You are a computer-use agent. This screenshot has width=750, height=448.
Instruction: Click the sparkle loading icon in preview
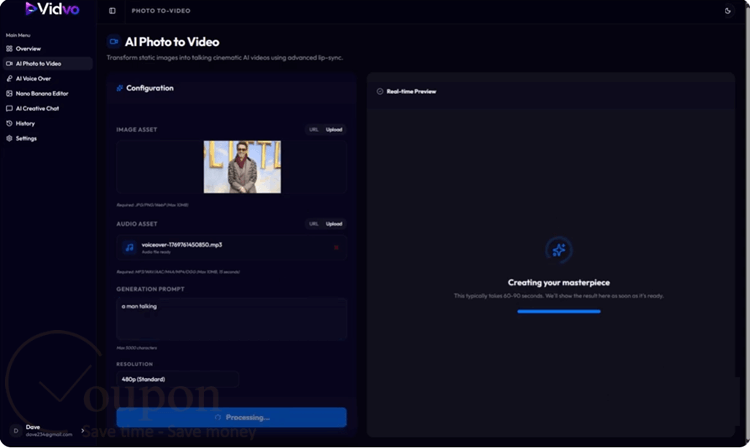pyautogui.click(x=559, y=250)
